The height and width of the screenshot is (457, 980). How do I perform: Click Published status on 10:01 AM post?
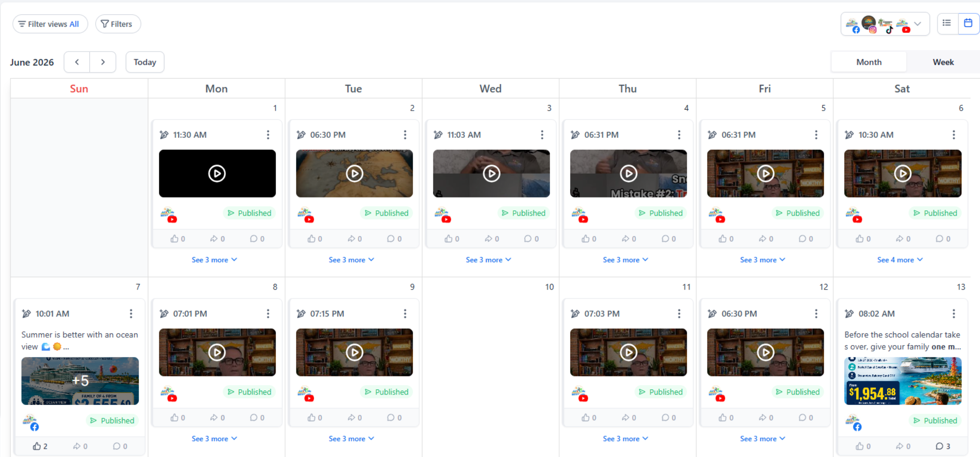[x=112, y=421]
